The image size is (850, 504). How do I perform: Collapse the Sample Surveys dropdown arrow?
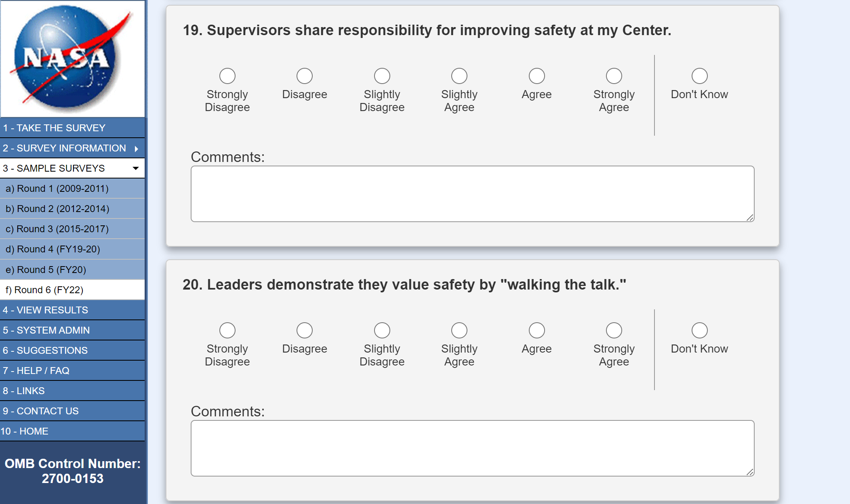point(136,168)
